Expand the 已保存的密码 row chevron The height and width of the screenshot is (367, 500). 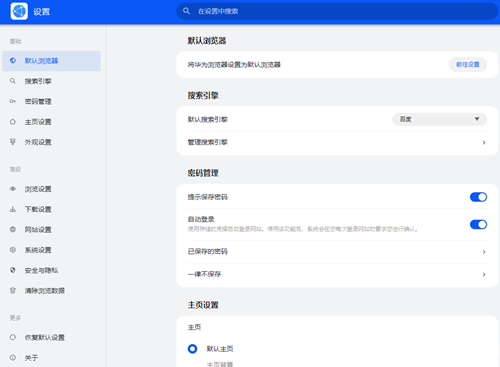tap(484, 252)
